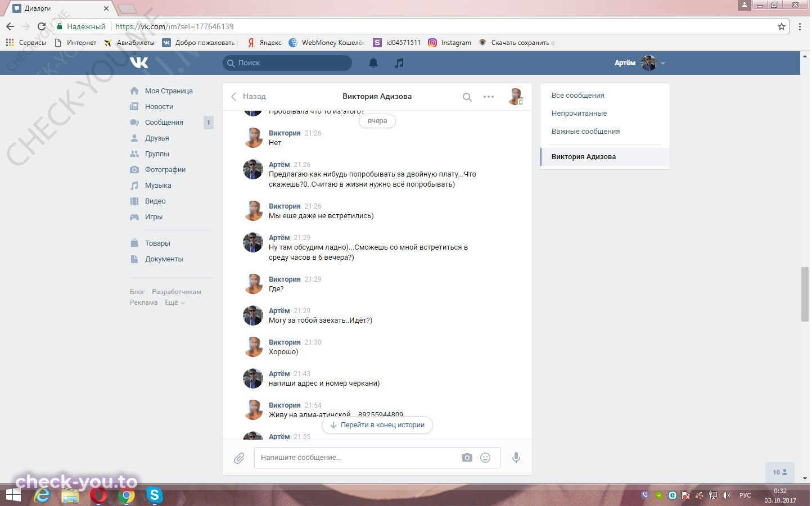Open Opera on taskbar
The height and width of the screenshot is (506, 812).
tap(98, 495)
